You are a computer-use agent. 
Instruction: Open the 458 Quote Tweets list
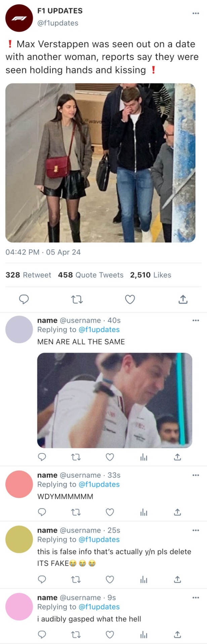91,275
